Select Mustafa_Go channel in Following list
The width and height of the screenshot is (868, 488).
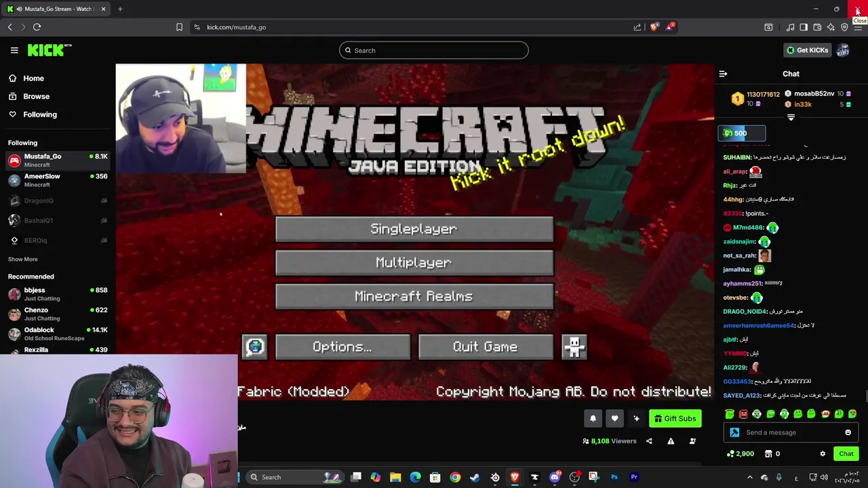(x=58, y=160)
